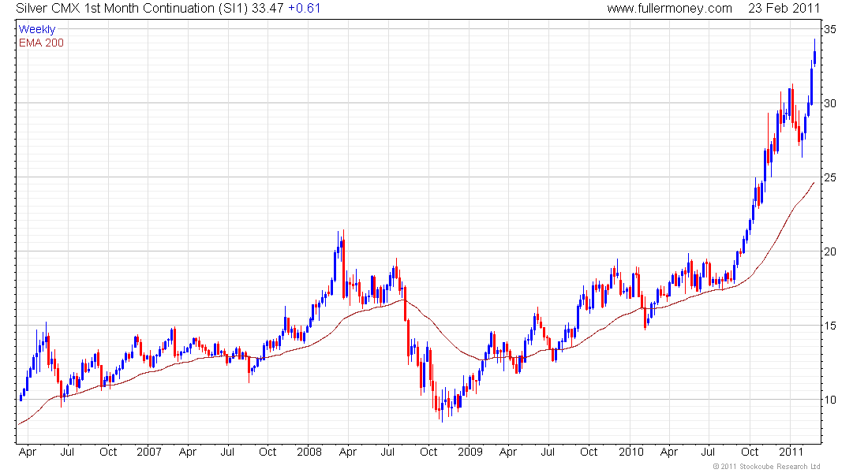Click the Weekly timeframe label
868x473 pixels.
[37, 29]
